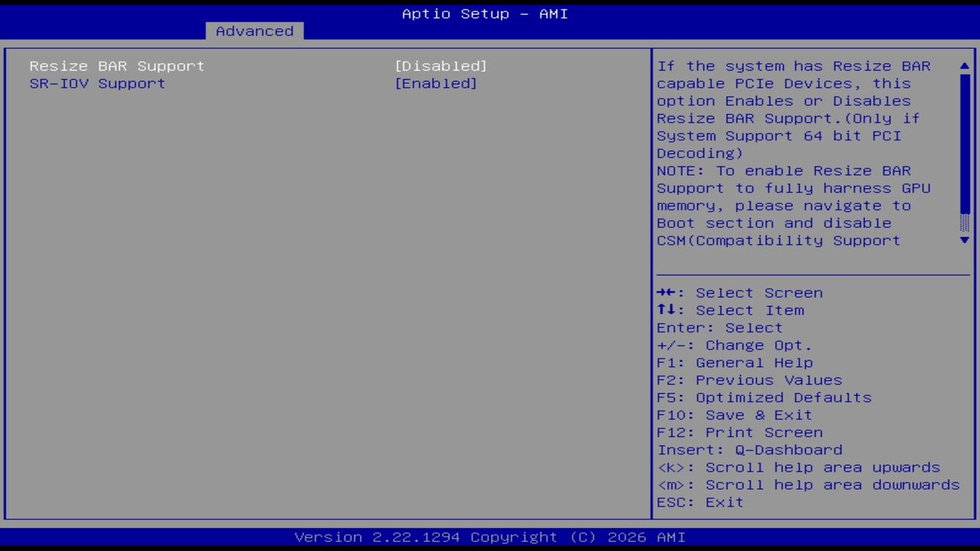Select the F2: Previous Values entry
Image resolution: width=980 pixels, height=551 pixels.
coord(749,380)
